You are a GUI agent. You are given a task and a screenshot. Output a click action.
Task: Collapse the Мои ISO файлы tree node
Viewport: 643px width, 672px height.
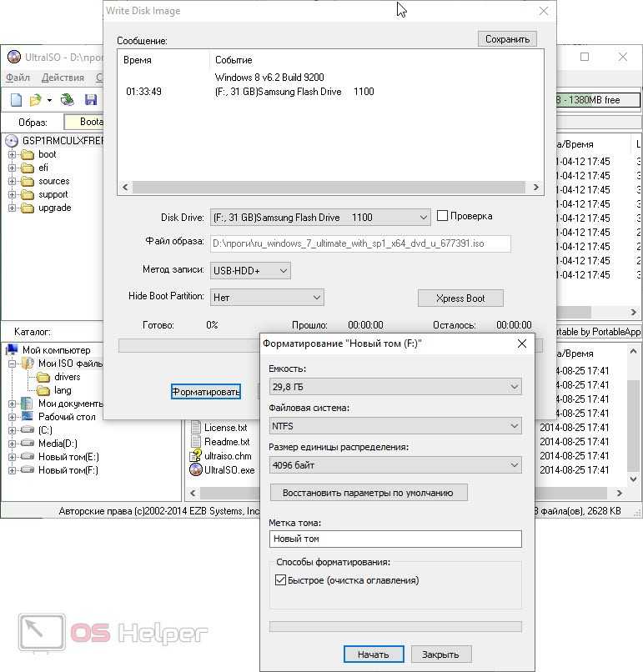pos(12,364)
